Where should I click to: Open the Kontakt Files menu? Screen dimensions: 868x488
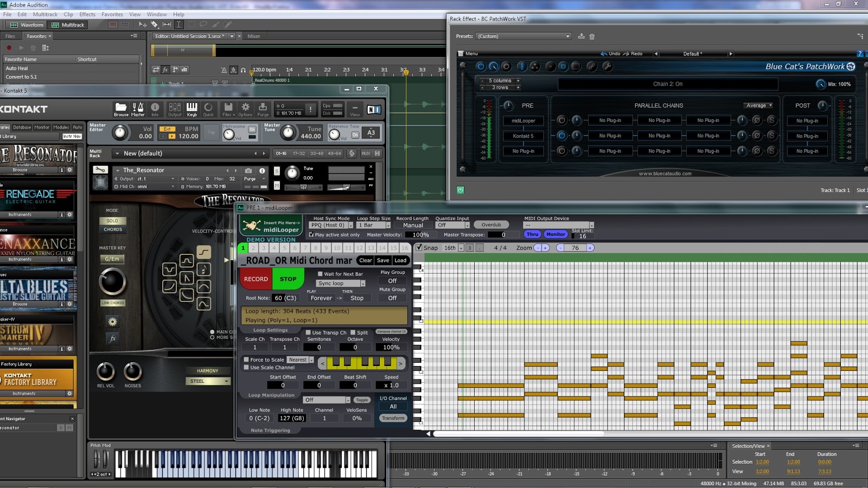pyautogui.click(x=228, y=109)
